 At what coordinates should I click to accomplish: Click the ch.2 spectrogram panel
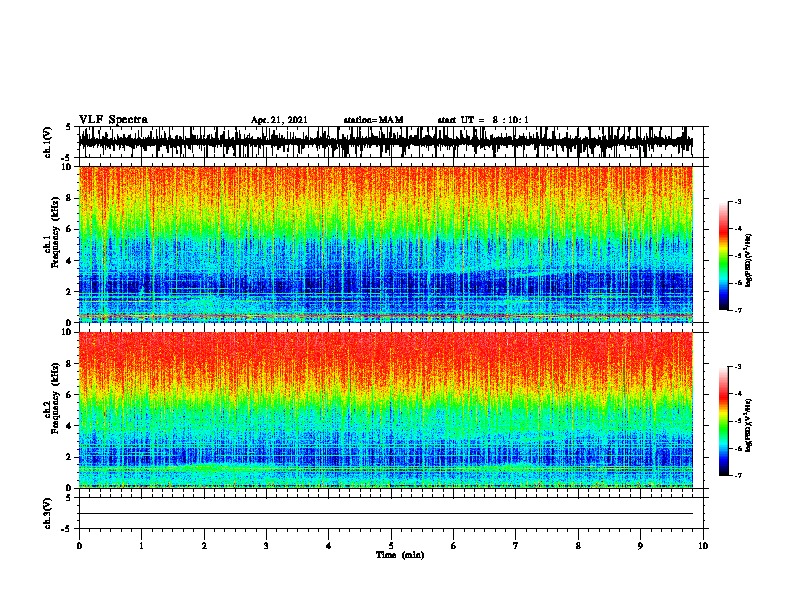pos(385,410)
